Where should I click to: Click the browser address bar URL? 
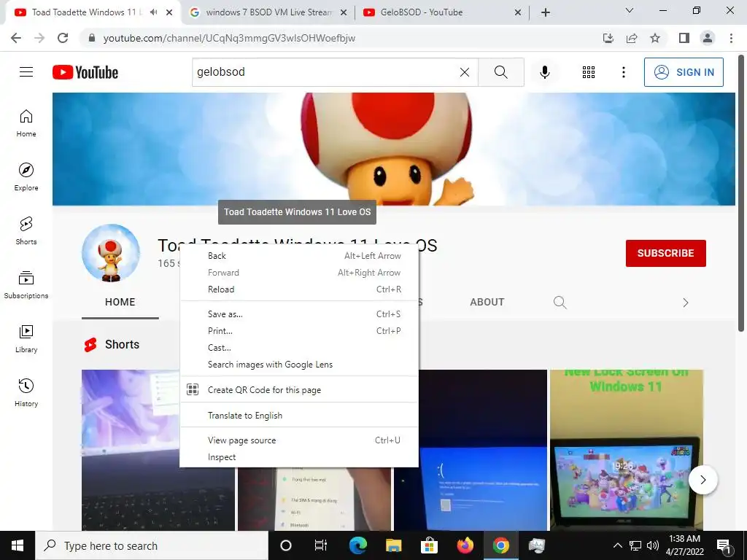(x=229, y=38)
